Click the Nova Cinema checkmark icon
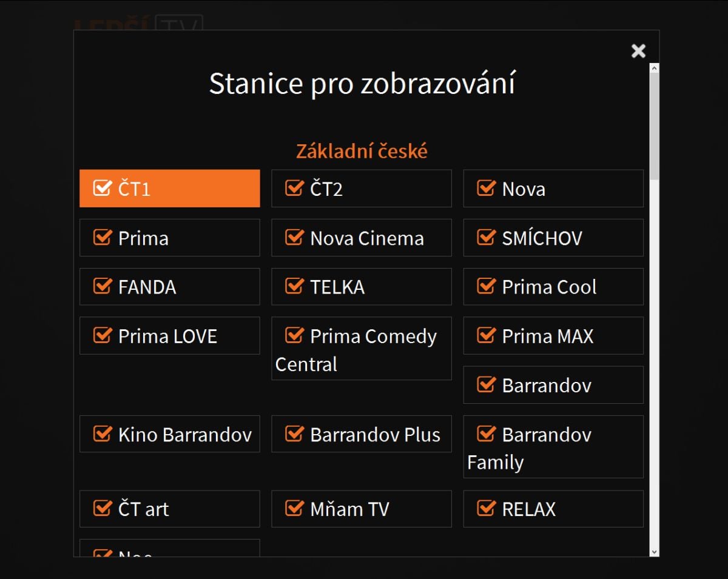Screen dimensions: 728x579 click(x=293, y=237)
